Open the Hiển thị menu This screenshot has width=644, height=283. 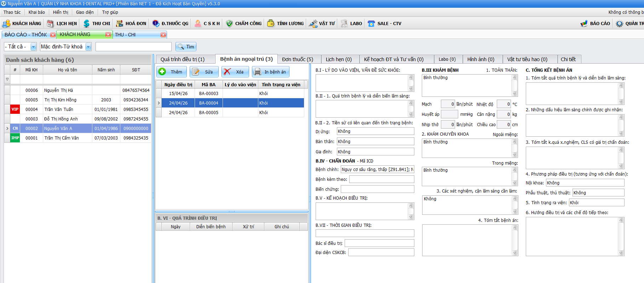61,12
